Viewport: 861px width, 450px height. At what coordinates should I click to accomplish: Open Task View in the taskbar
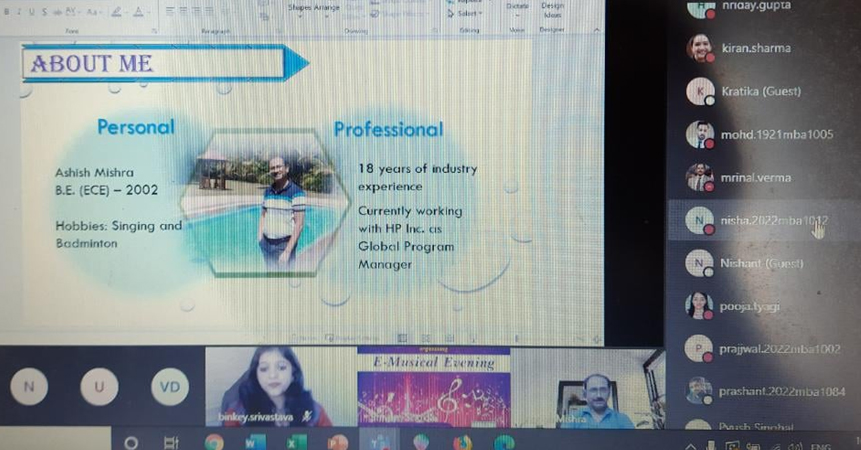pos(171,442)
